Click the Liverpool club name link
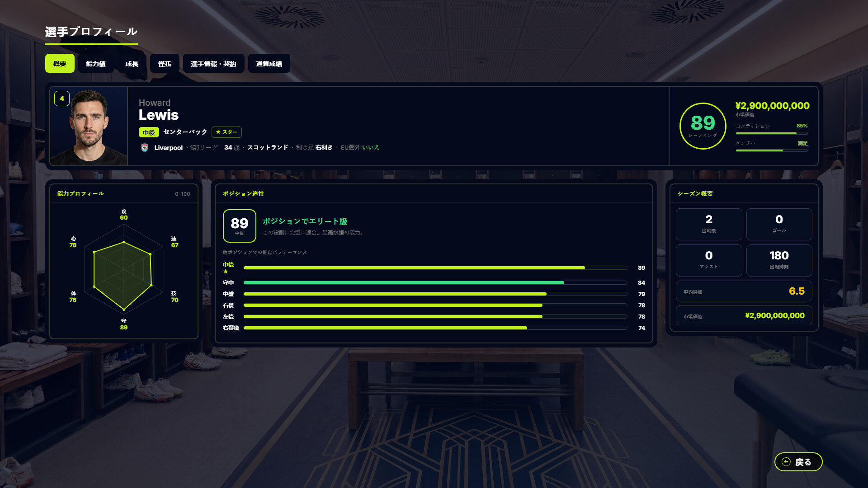This screenshot has width=868, height=488. click(x=168, y=148)
